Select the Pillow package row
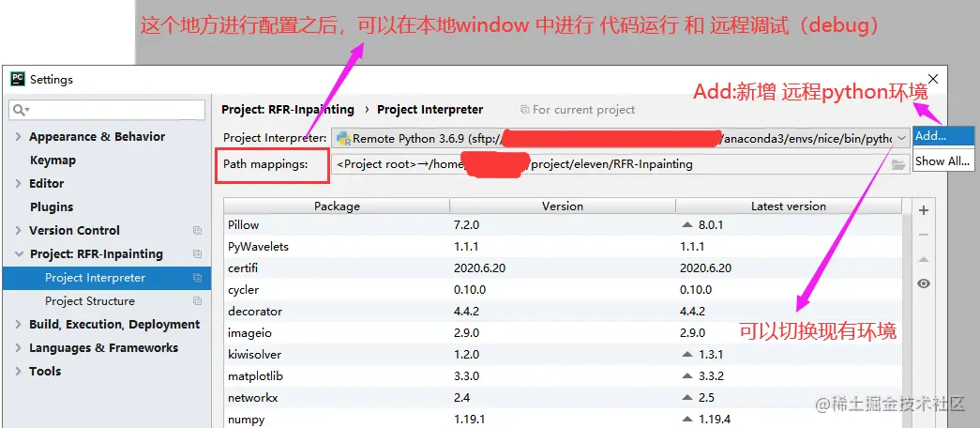Image resolution: width=980 pixels, height=428 pixels. (x=563, y=224)
